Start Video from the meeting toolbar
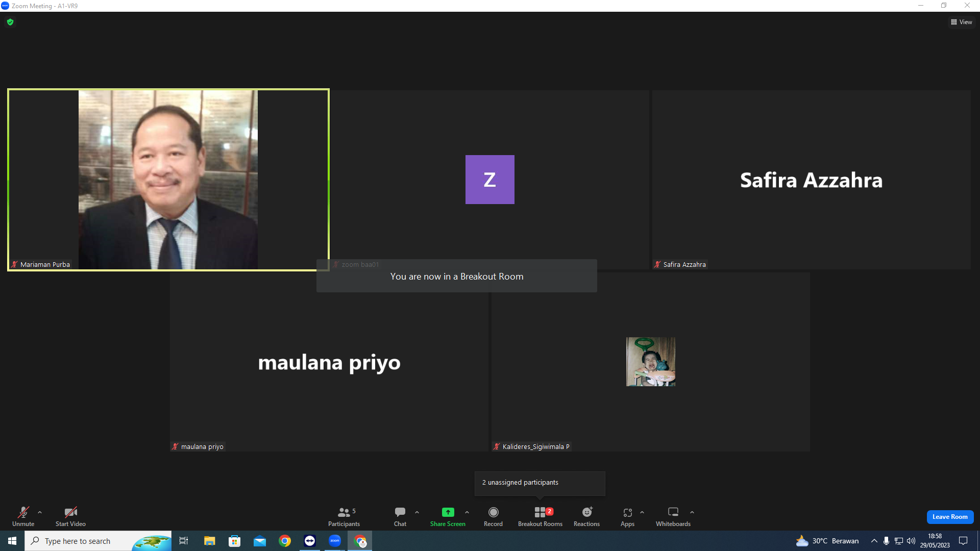The height and width of the screenshot is (551, 980). point(70,516)
